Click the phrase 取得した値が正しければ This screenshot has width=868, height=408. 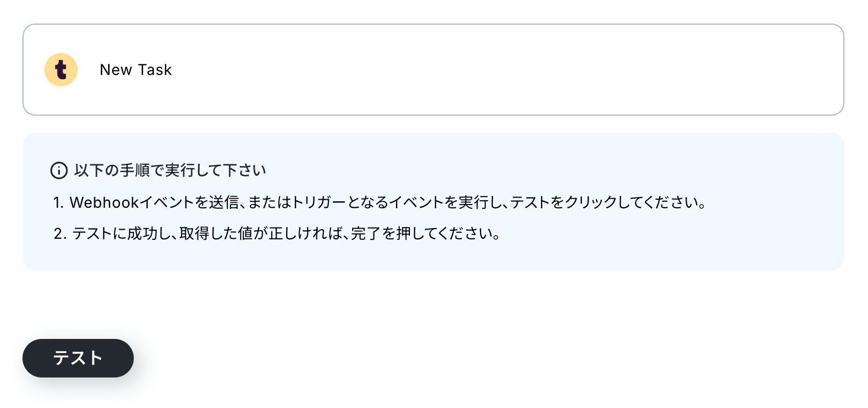coord(260,233)
